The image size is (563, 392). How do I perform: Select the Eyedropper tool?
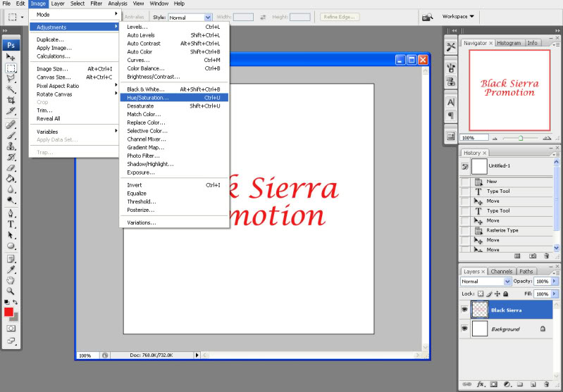click(11, 270)
